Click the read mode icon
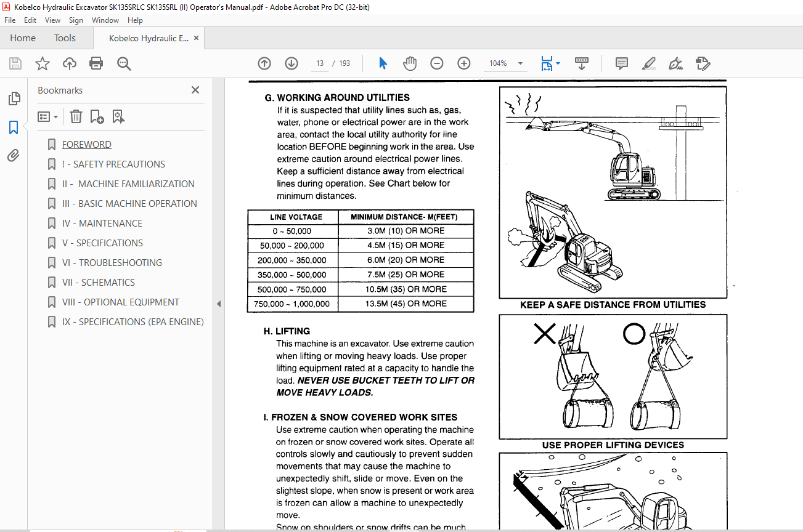This screenshot has height=532, width=803. [582, 63]
